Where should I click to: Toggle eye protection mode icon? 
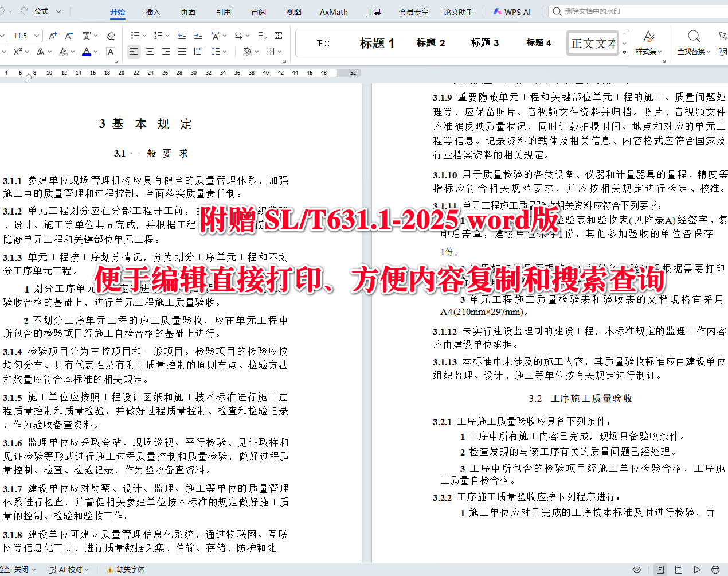pos(636,570)
